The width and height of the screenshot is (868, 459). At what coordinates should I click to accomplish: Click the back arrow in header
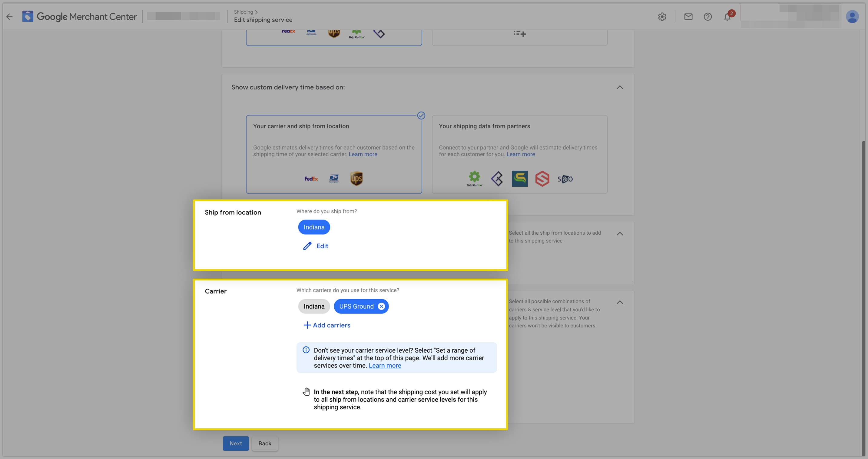tap(9, 17)
